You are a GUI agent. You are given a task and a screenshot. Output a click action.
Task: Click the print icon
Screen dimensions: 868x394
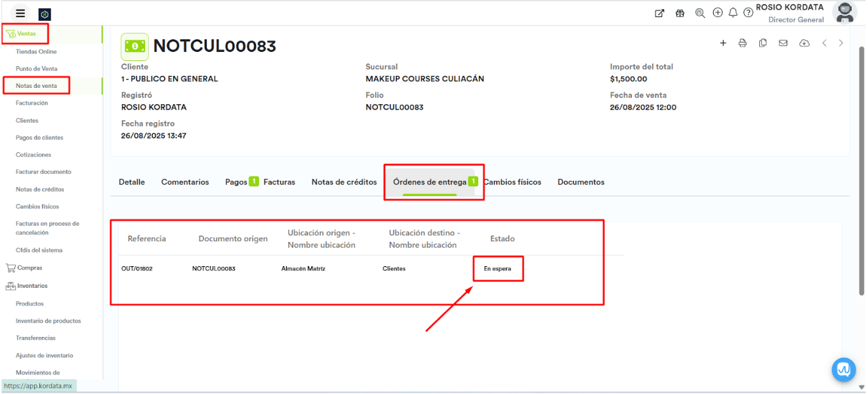point(743,43)
